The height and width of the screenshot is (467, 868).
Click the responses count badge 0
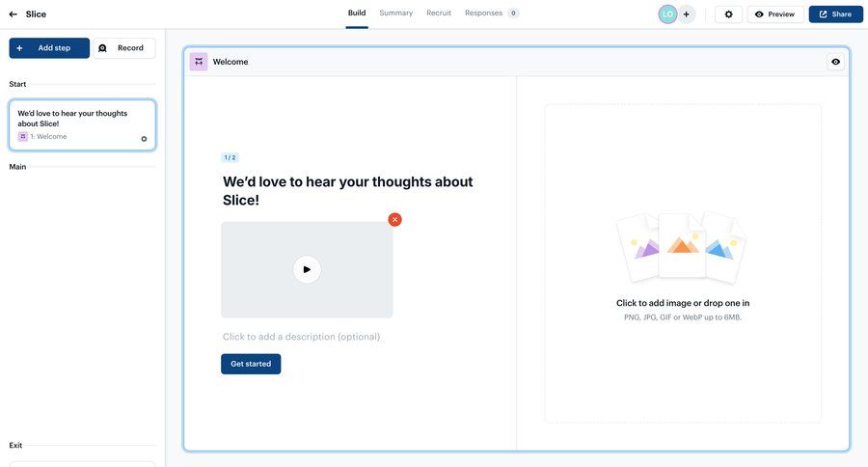pyautogui.click(x=513, y=14)
